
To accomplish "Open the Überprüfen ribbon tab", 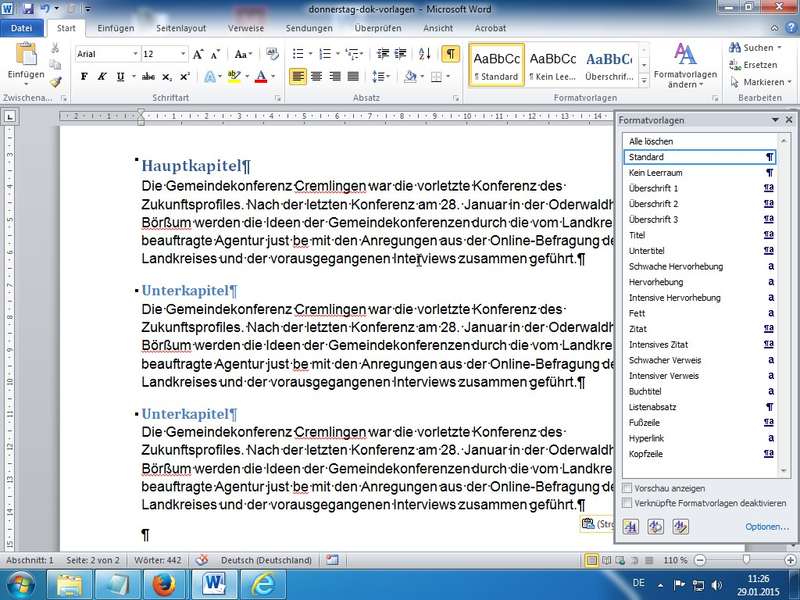I will click(377, 28).
